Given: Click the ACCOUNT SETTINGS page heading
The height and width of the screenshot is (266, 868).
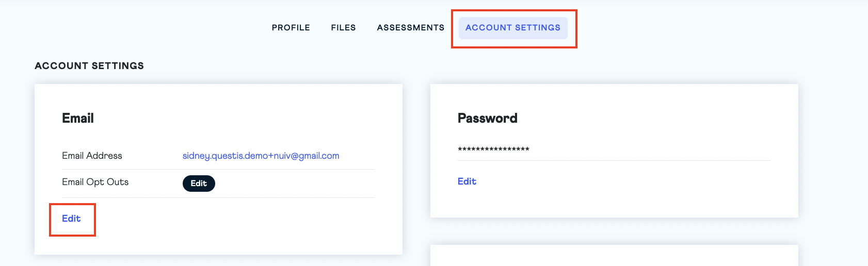Looking at the screenshot, I should (x=89, y=66).
